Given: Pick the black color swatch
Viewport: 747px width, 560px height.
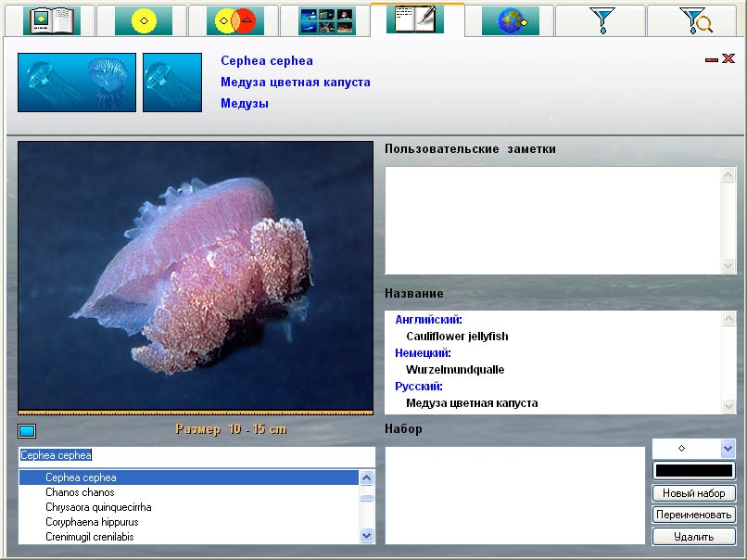Looking at the screenshot, I should point(693,471).
